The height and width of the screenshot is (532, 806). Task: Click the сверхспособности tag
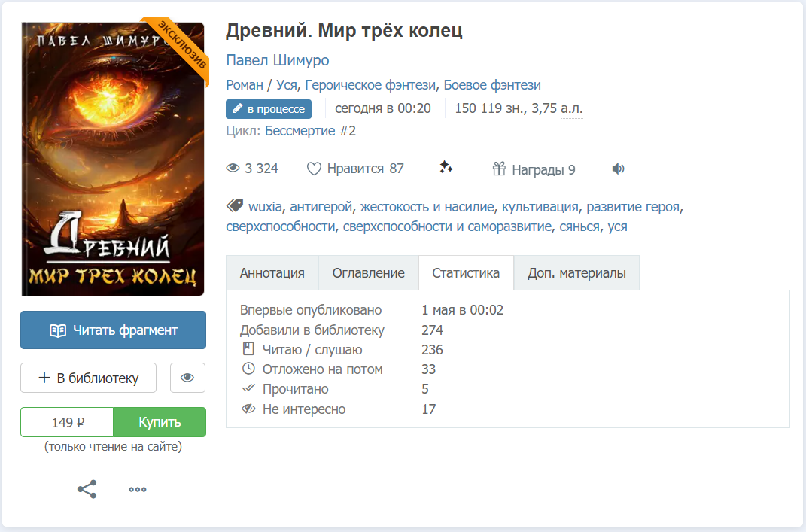coord(281,226)
